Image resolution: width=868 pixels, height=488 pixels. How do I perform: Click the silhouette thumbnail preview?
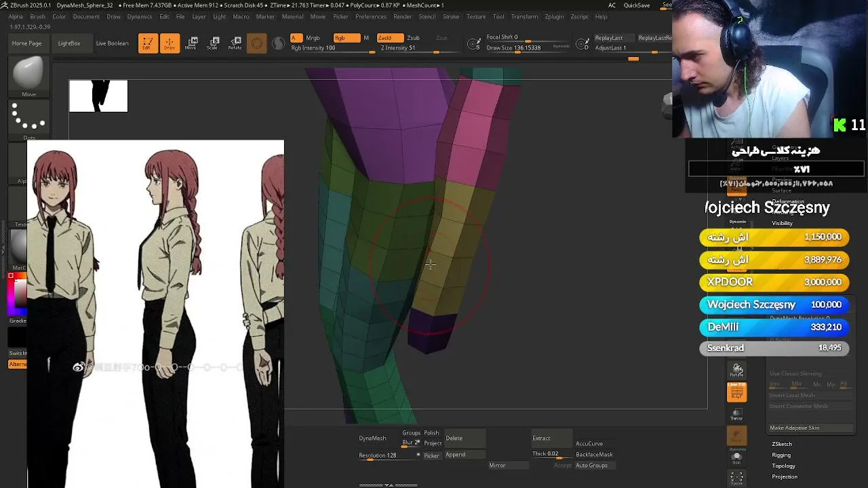[98, 96]
